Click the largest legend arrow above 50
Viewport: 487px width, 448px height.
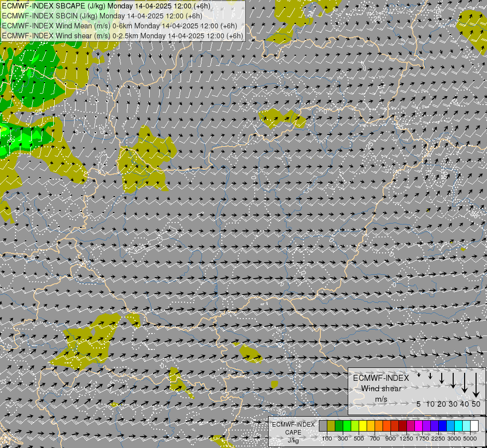[x=476, y=385]
